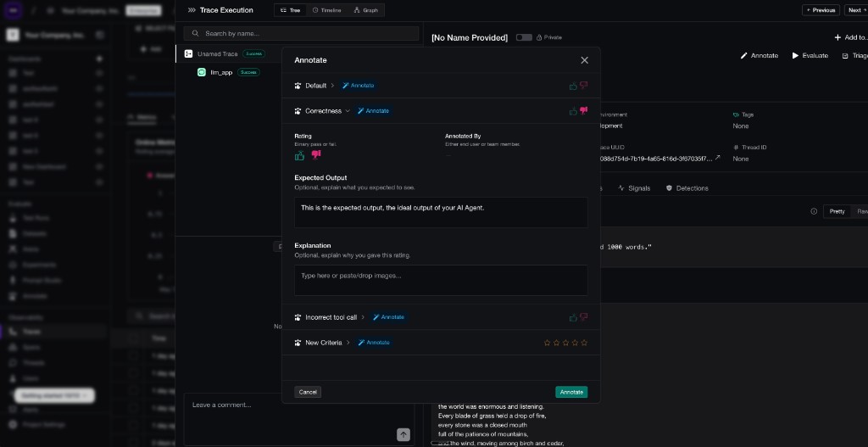The width and height of the screenshot is (868, 447).
Task: Click thumbs down for Incorrect tool call
Action: pos(583,317)
